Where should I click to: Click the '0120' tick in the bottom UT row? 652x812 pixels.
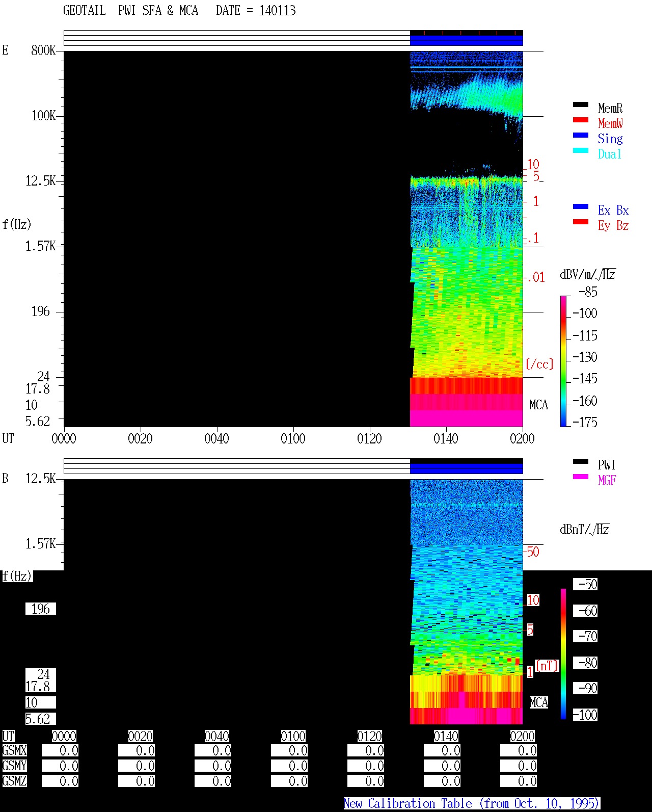369,737
